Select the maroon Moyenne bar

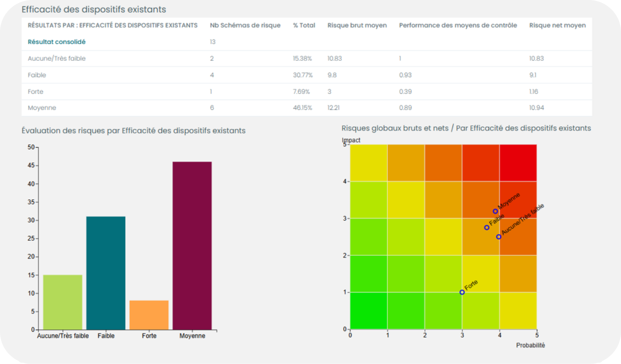192,245
